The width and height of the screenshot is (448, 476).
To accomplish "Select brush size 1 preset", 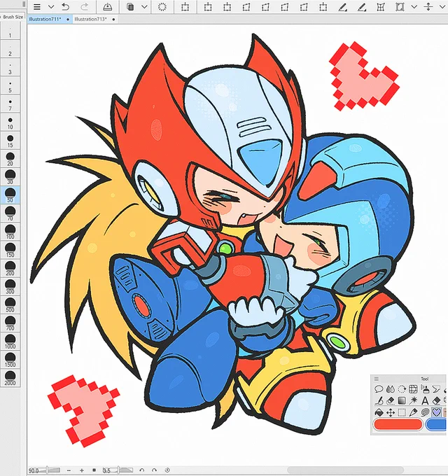I will pyautogui.click(x=10, y=31).
